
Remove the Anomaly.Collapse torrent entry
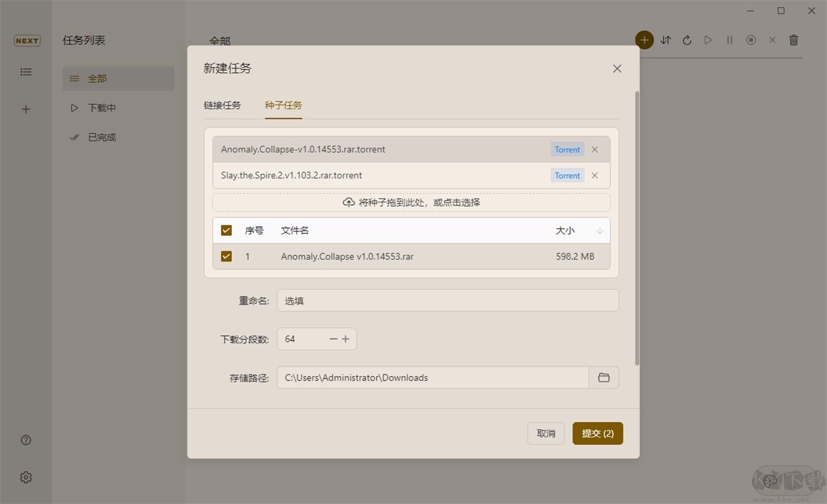(595, 149)
